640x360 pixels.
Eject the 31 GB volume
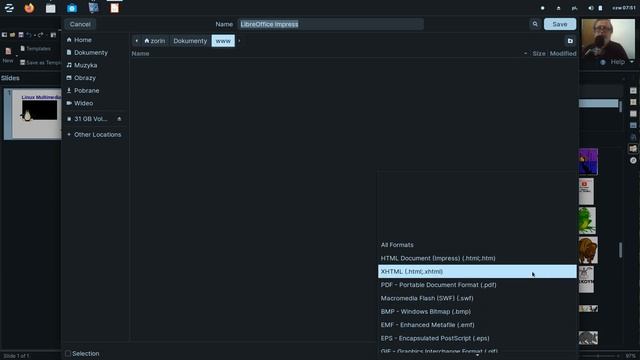click(119, 119)
